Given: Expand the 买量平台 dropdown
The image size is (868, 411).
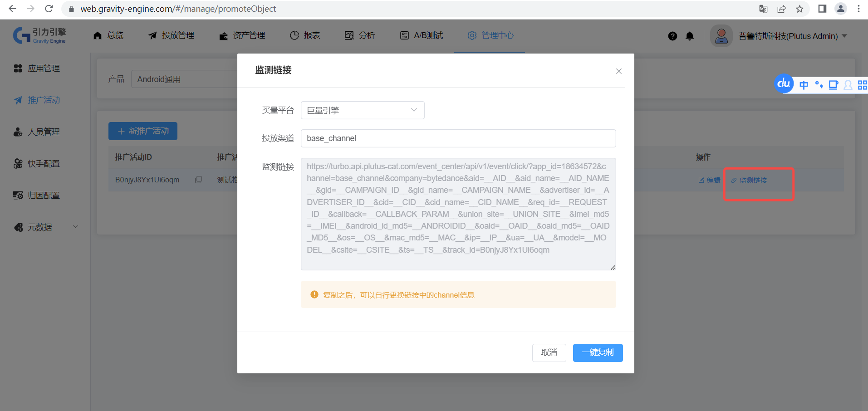Looking at the screenshot, I should pyautogui.click(x=363, y=110).
